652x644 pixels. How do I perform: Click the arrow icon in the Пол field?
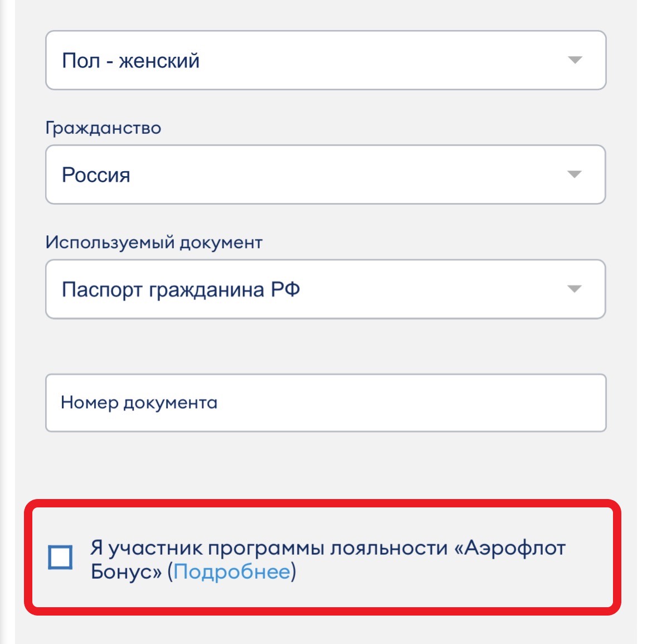click(575, 60)
